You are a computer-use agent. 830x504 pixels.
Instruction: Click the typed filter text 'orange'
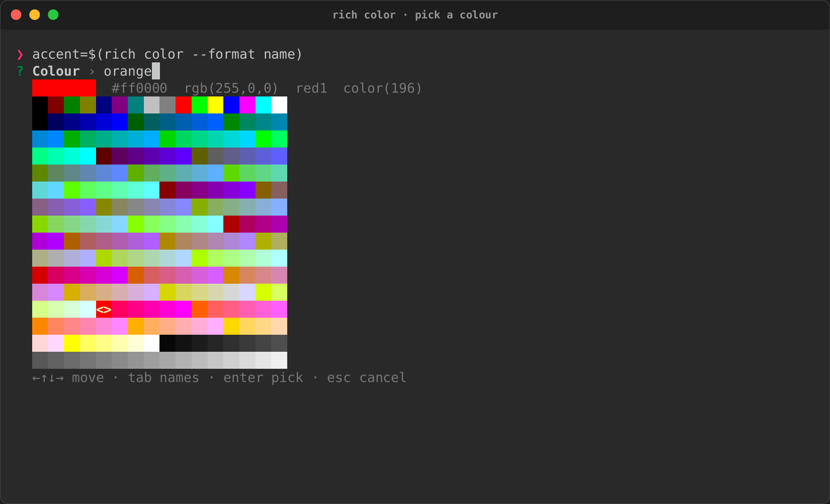point(128,71)
